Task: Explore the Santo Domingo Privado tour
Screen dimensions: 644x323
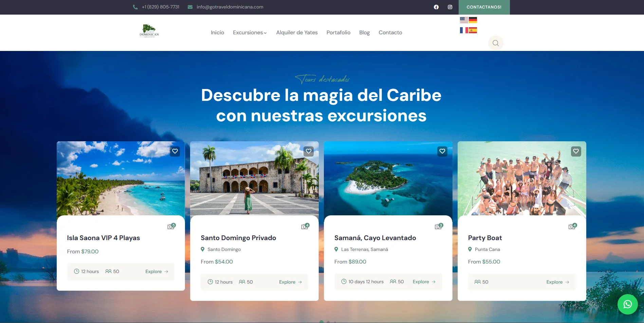Action: point(291,282)
